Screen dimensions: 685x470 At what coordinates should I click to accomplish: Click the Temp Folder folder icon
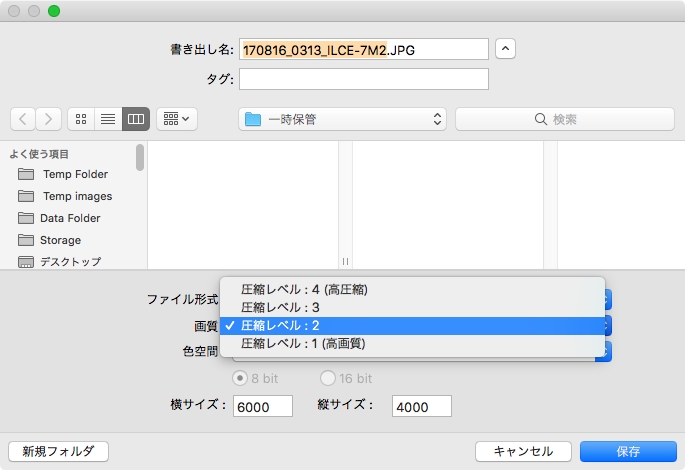pyautogui.click(x=26, y=174)
